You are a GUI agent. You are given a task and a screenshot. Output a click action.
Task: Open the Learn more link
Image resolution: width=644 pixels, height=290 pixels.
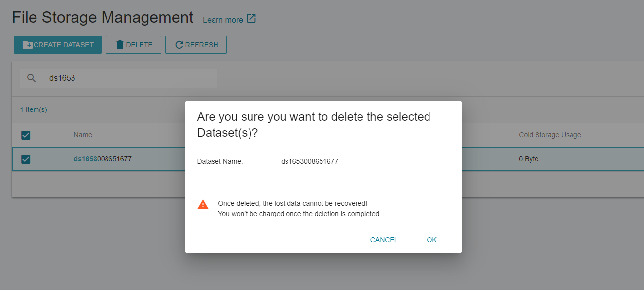pyautogui.click(x=223, y=20)
